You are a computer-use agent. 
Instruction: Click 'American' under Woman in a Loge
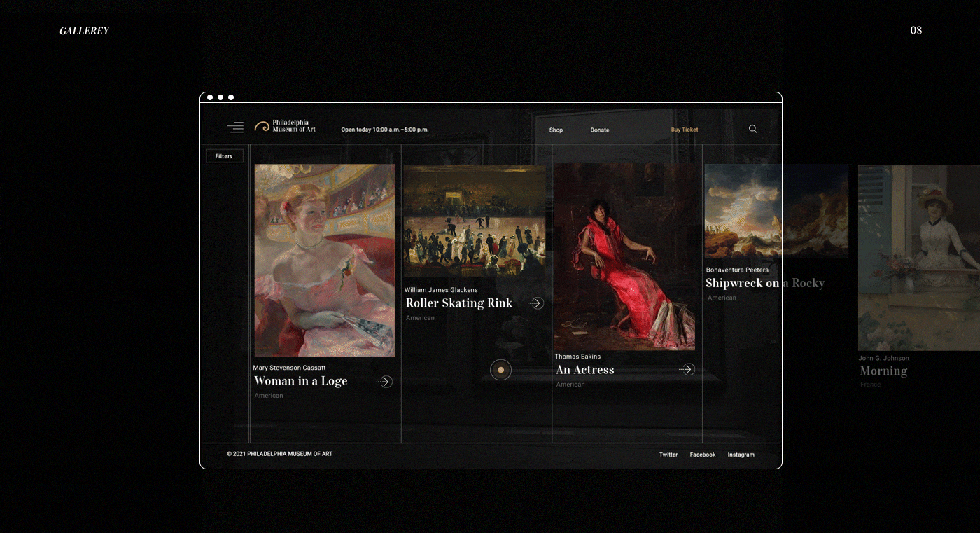point(269,396)
